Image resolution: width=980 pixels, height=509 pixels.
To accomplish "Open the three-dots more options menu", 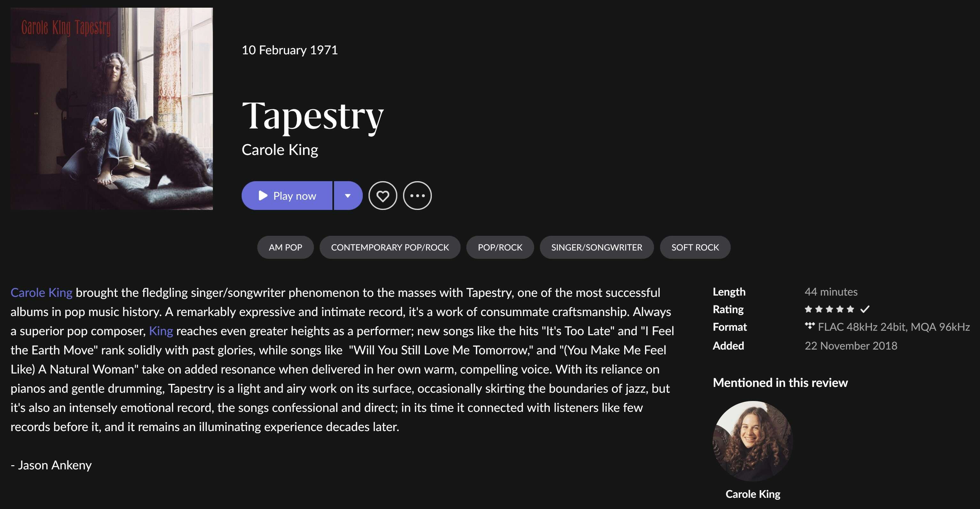I will click(417, 196).
